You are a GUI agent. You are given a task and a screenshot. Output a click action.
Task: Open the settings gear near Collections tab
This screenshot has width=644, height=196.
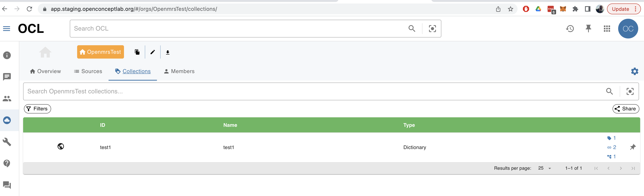[634, 72]
